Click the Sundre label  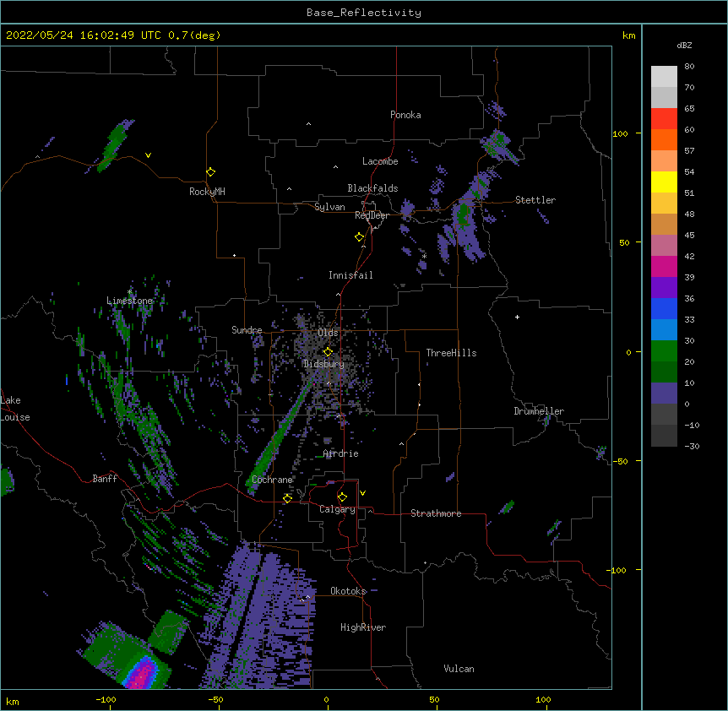pos(247,330)
